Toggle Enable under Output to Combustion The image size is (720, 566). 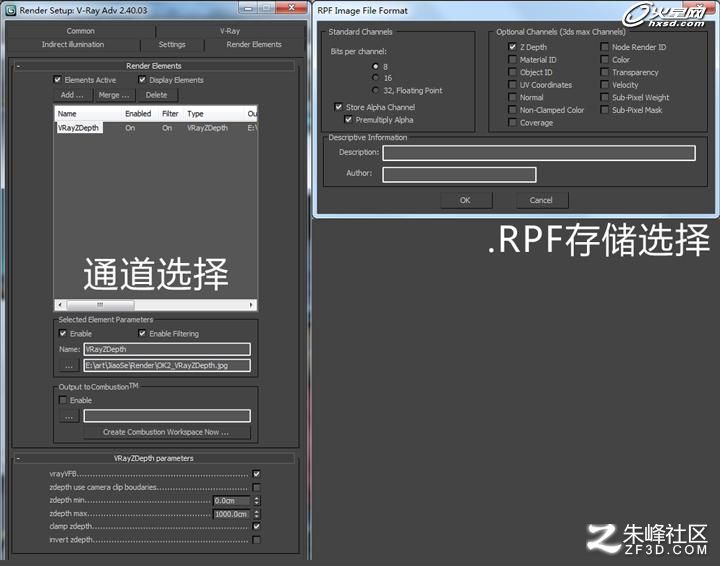tap(63, 400)
